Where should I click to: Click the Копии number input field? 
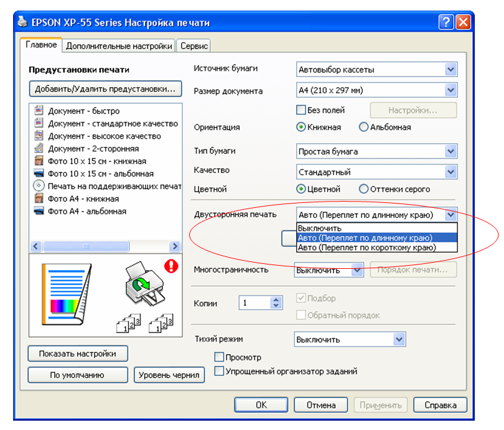[x=255, y=302]
